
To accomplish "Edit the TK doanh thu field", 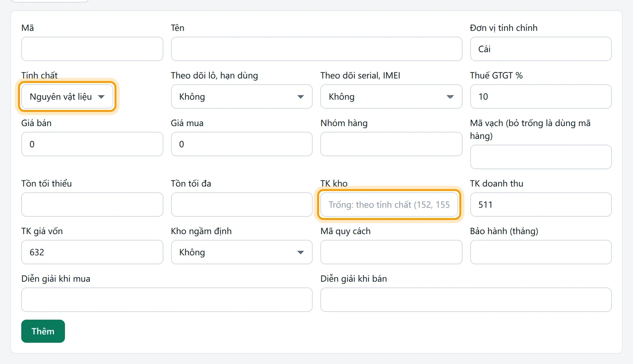I will 541,205.
